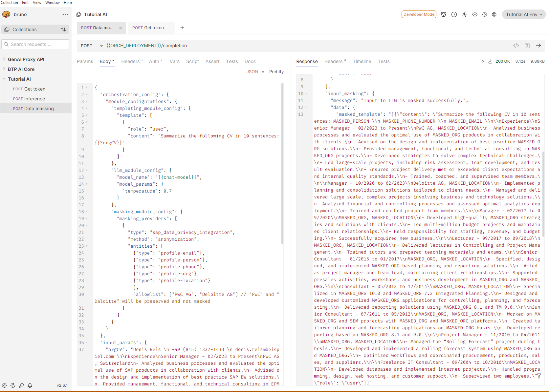The image size is (549, 392).
Task: Open the POST Inference request
Action: pos(36,99)
